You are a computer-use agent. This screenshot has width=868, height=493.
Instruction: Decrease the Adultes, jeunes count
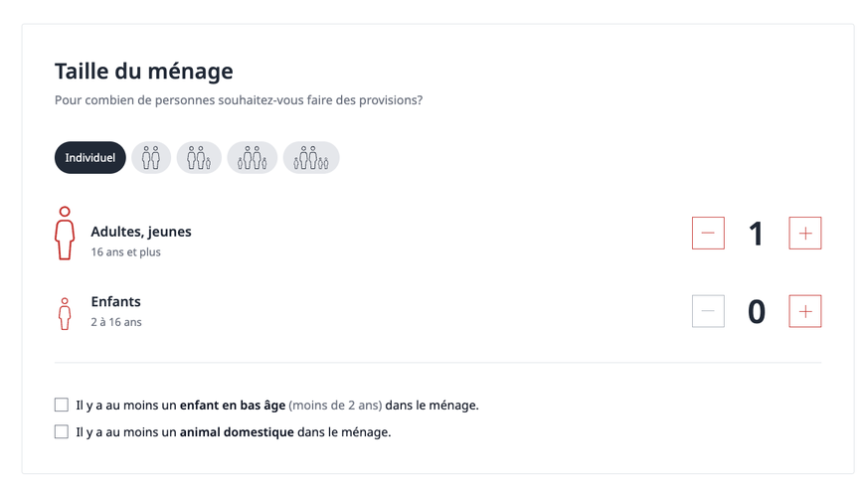pos(708,234)
